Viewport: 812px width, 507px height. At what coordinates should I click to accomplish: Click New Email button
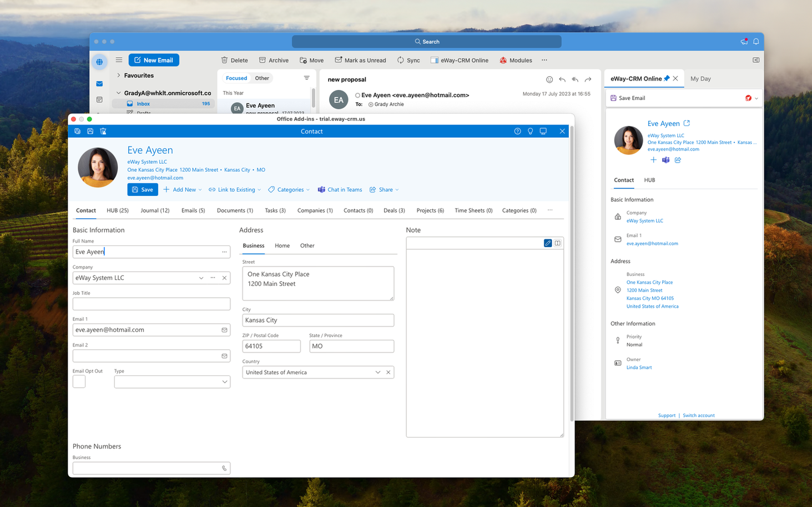pos(154,60)
